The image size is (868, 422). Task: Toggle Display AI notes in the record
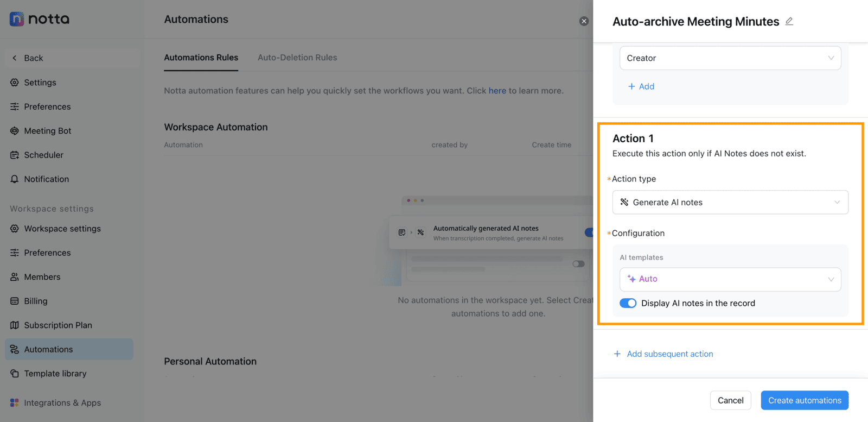point(628,303)
